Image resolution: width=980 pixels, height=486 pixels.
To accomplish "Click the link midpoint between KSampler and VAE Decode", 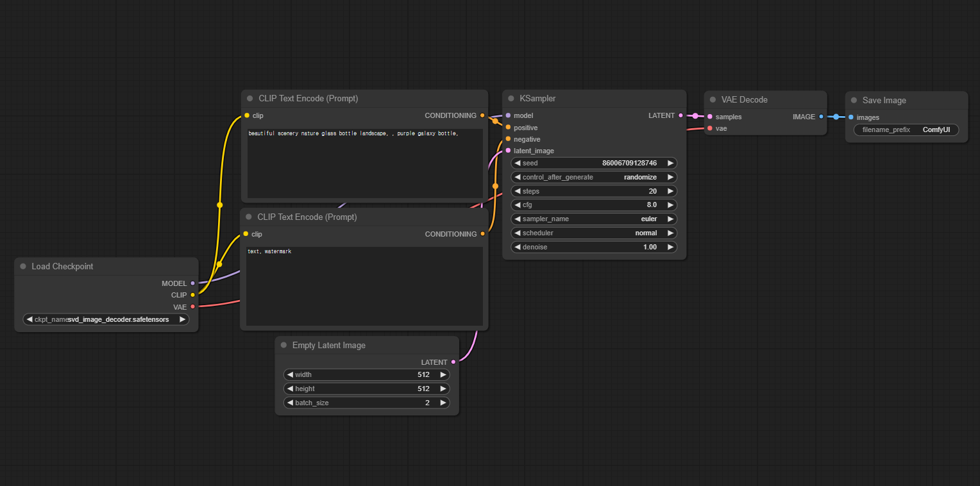I will tap(695, 116).
